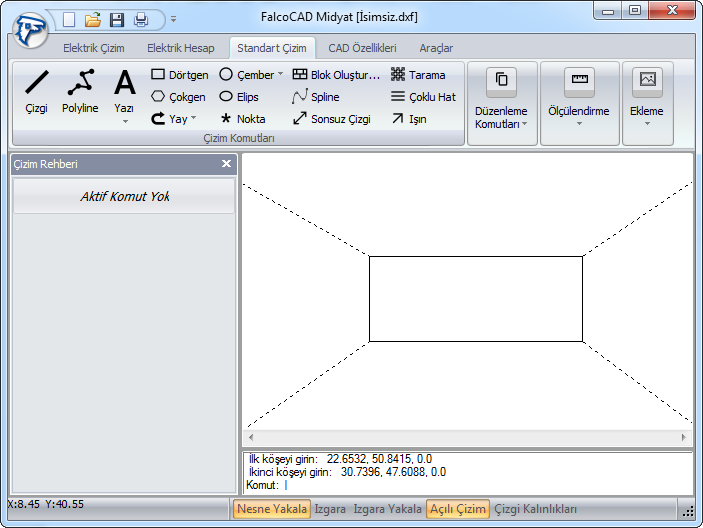
Task: Expand Ekleme dropdown arrow
Action: 647,124
